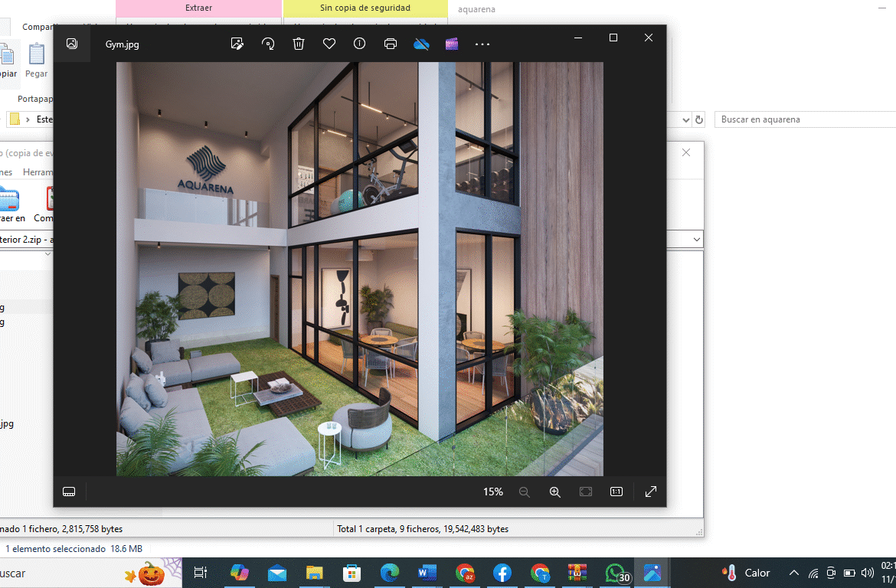Viewport: 896px width, 588px height.
Task: Expand the WinRAR archive path dropdown
Action: click(697, 240)
